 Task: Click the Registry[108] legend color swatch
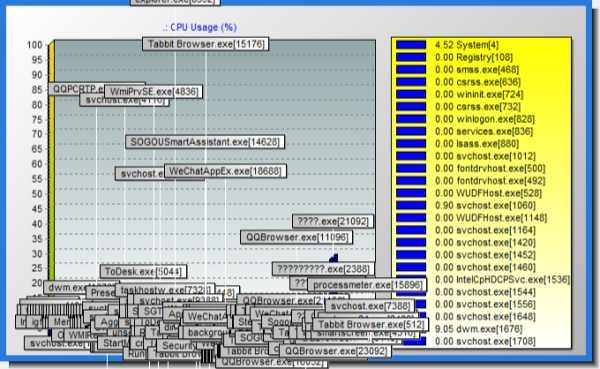(x=411, y=57)
